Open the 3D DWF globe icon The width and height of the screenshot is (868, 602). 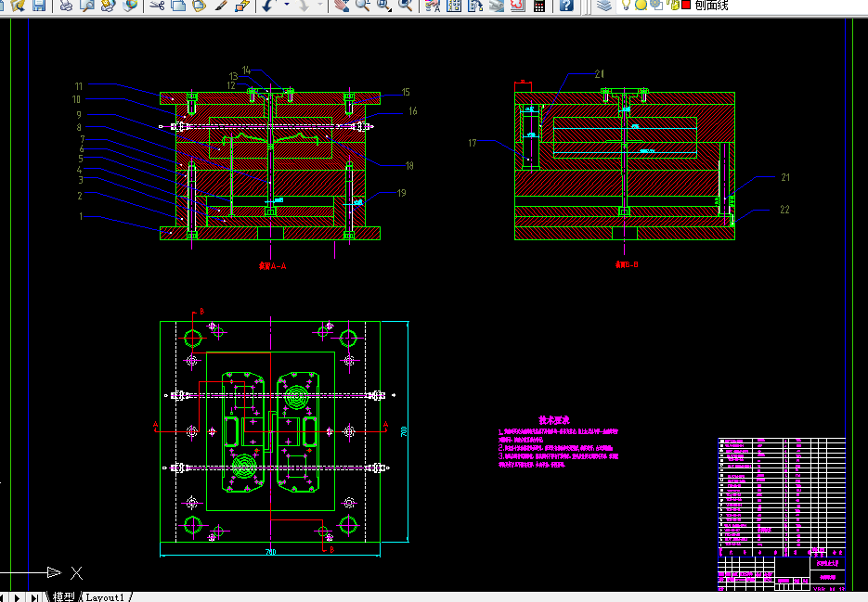(x=130, y=5)
